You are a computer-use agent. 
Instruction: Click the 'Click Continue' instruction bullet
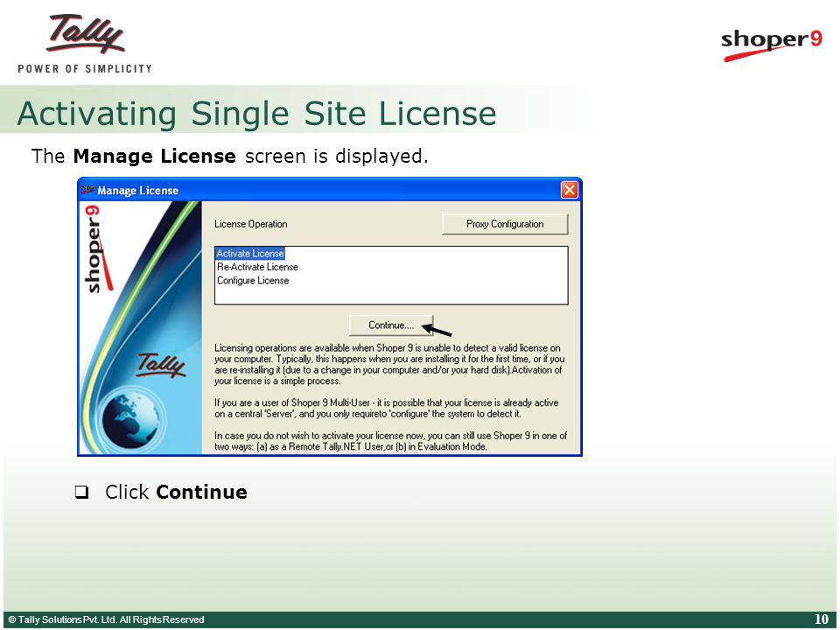point(161,492)
